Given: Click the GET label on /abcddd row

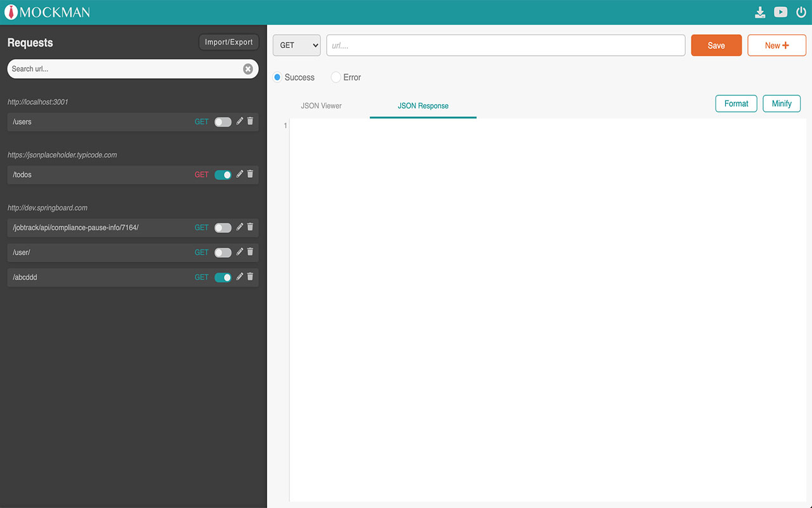Looking at the screenshot, I should 202,277.
